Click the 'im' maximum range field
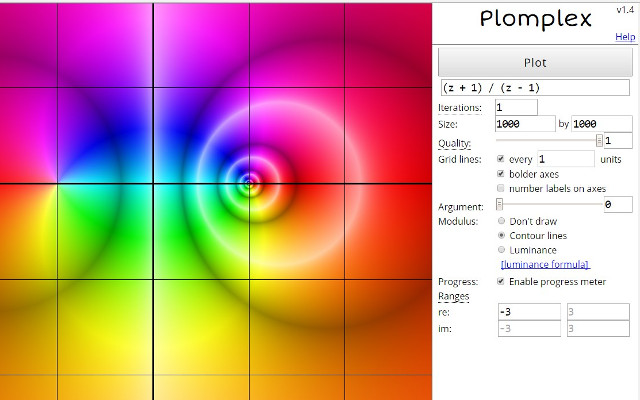This screenshot has width=640, height=400. (598, 329)
